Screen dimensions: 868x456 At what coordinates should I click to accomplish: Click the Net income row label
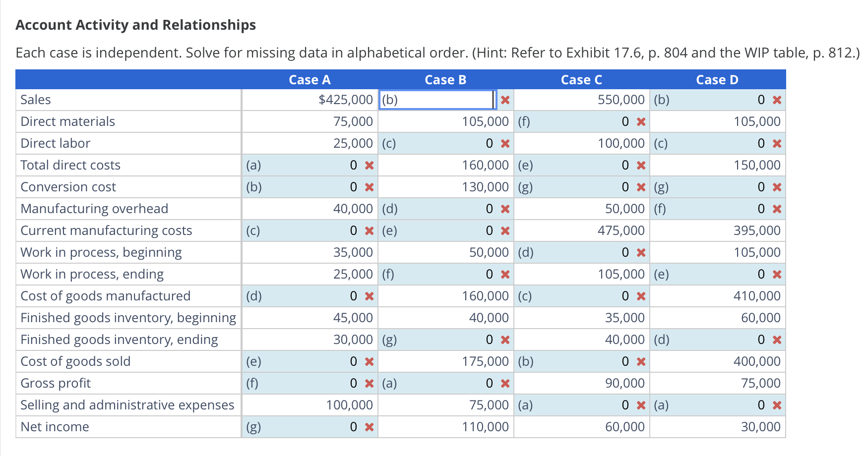click(55, 427)
